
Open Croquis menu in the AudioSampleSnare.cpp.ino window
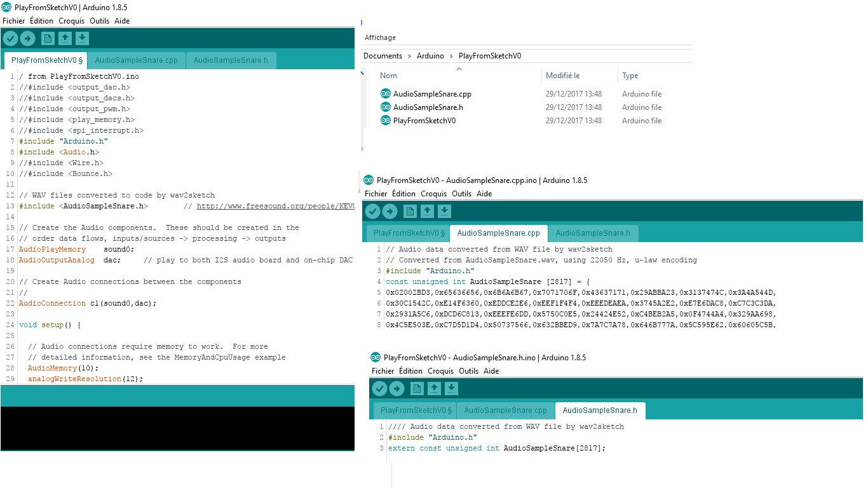[434, 194]
